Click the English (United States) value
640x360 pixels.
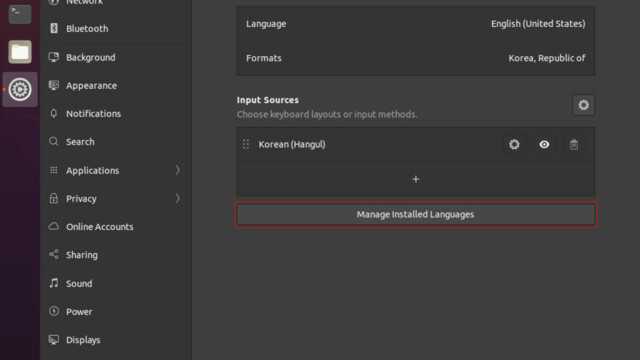(x=538, y=24)
